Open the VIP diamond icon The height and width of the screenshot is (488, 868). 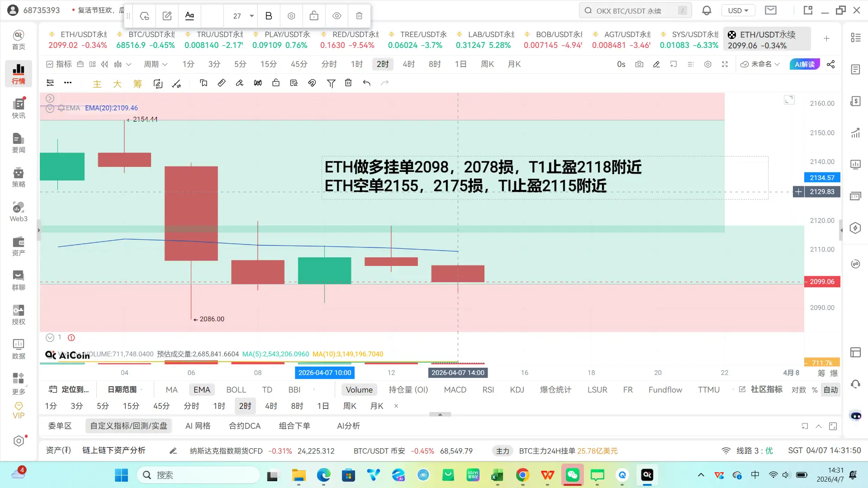(x=19, y=411)
